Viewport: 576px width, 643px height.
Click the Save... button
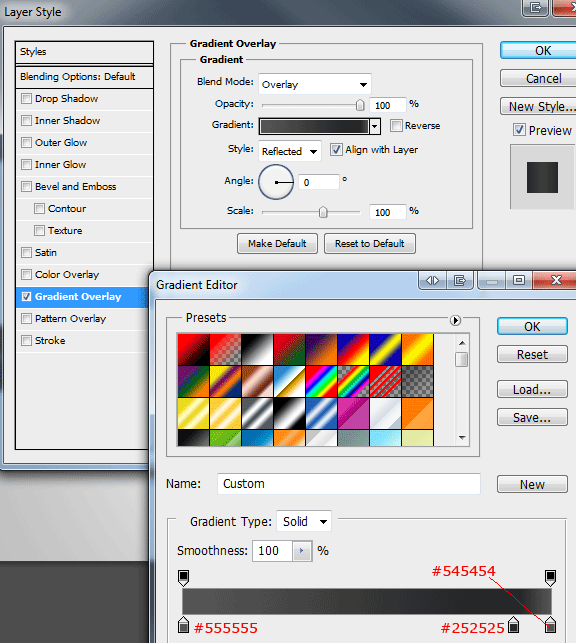pos(532,417)
